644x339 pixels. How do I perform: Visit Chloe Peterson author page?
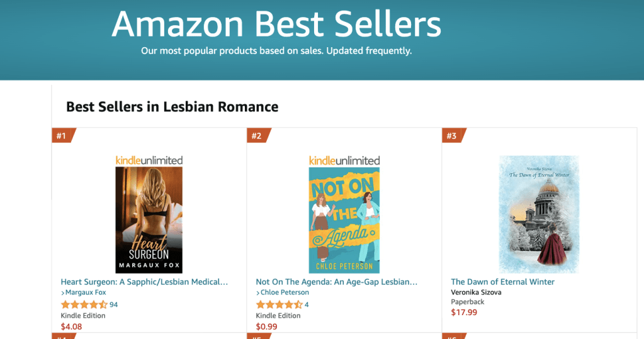[285, 293]
